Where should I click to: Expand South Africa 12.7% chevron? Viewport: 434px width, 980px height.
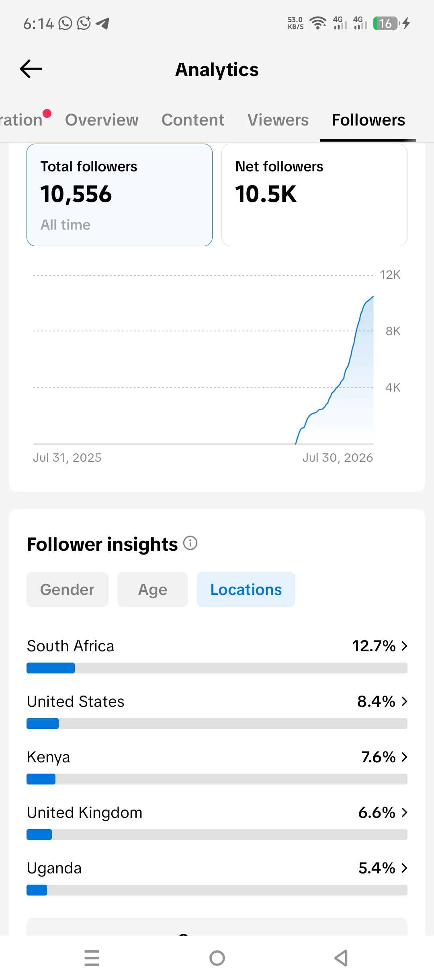click(404, 646)
